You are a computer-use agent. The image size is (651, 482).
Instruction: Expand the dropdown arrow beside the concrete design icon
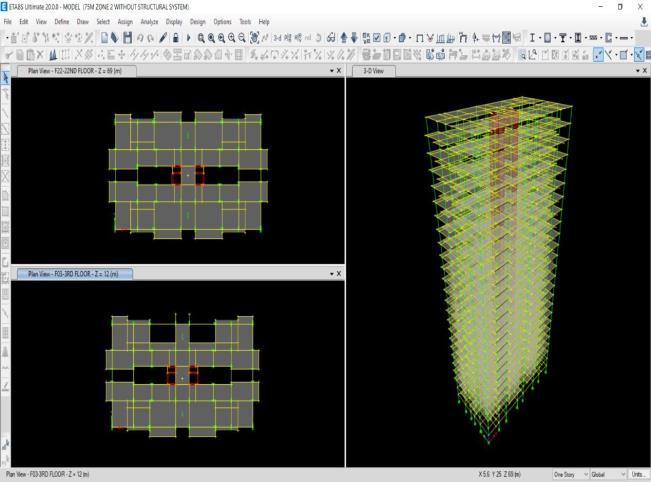555,38
